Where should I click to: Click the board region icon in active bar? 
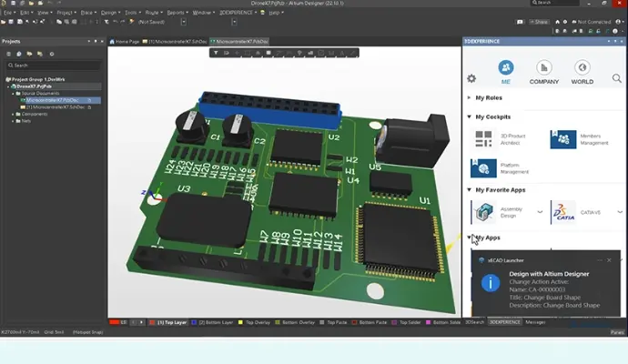coord(268,53)
